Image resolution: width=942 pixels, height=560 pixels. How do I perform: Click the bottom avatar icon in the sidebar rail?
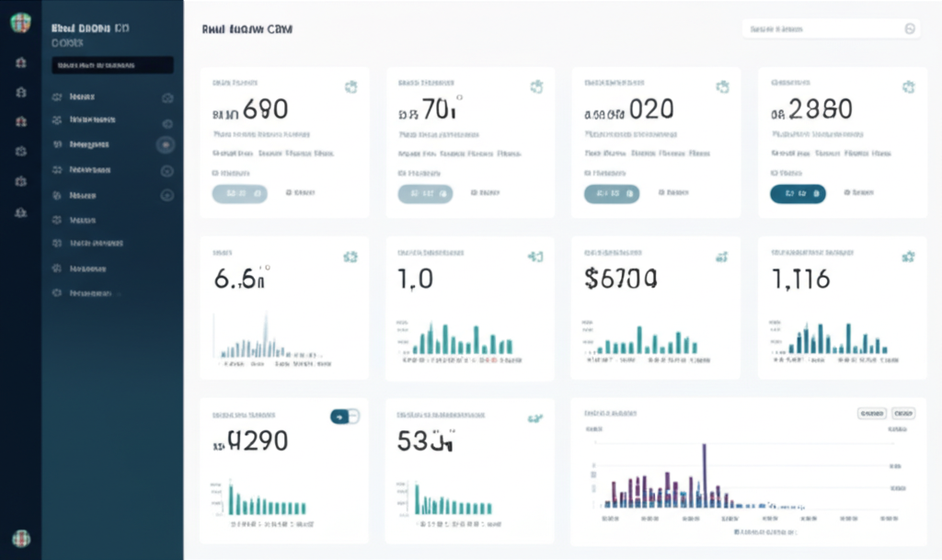pyautogui.click(x=20, y=537)
